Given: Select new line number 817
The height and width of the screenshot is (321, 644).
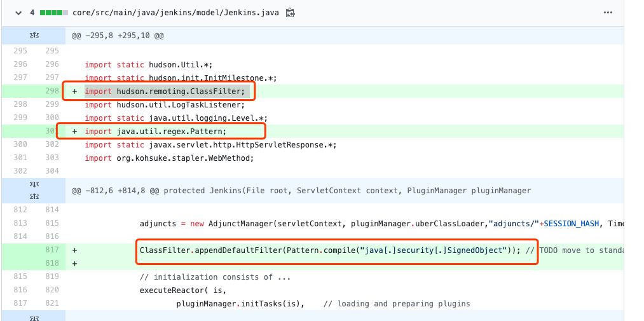Looking at the screenshot, I should point(52,250).
